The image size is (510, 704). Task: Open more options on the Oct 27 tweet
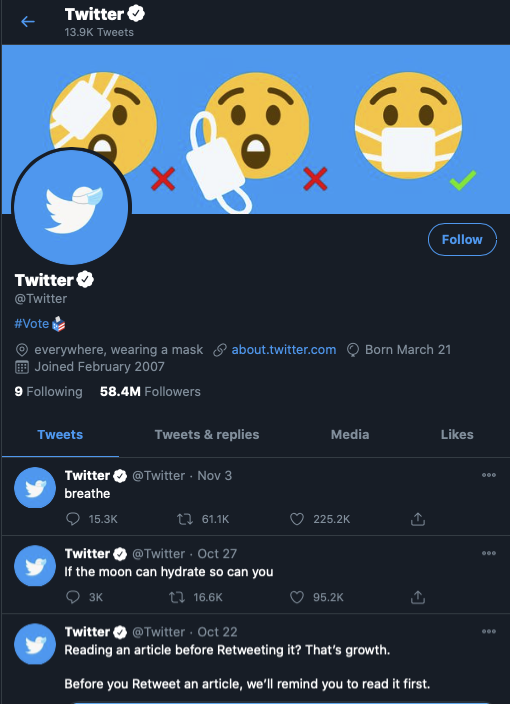click(488, 553)
